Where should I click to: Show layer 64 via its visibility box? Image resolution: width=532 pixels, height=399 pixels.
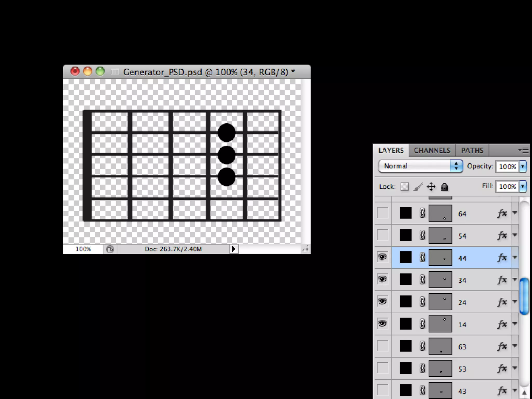point(382,213)
